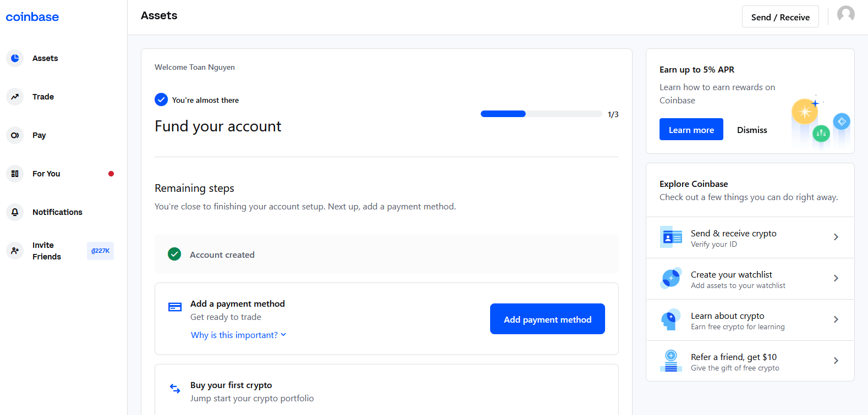Click the Explore Coinbase heading
Viewport: 868px width, 415px height.
(x=694, y=184)
